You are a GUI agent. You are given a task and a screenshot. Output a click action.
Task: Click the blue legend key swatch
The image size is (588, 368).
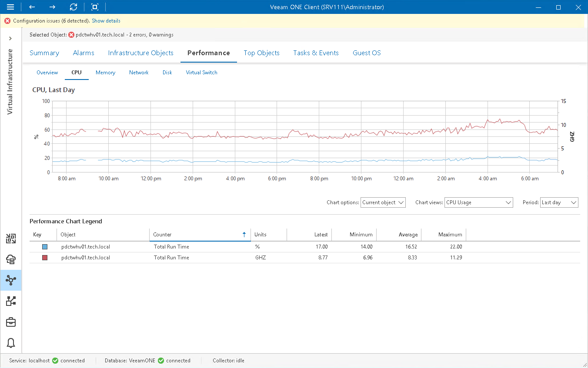point(44,247)
